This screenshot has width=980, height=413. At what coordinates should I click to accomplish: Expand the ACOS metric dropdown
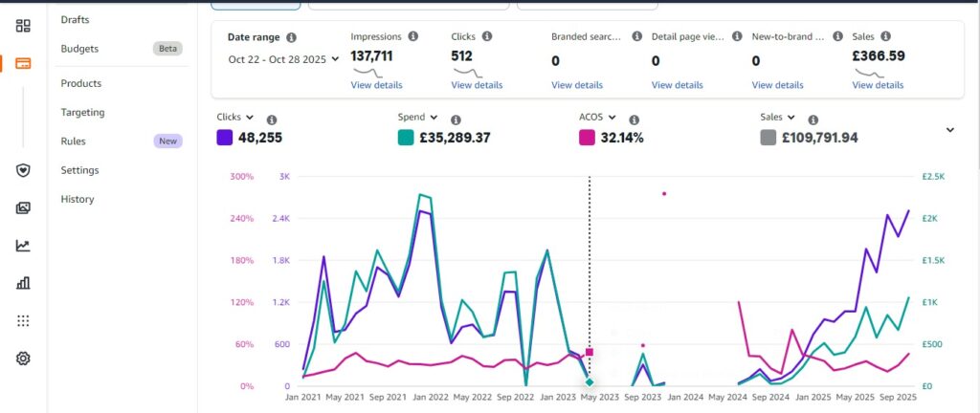(611, 118)
